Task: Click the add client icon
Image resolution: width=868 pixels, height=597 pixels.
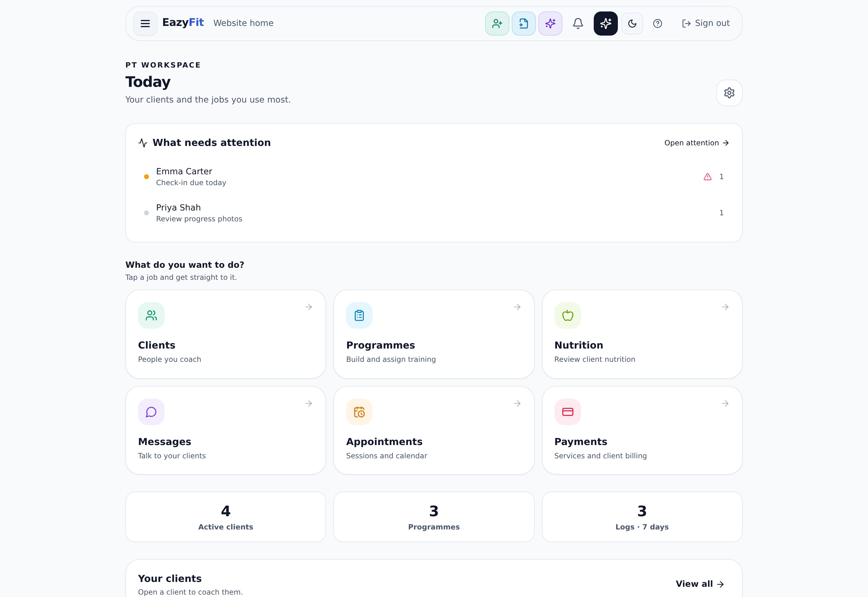Action: pos(497,24)
